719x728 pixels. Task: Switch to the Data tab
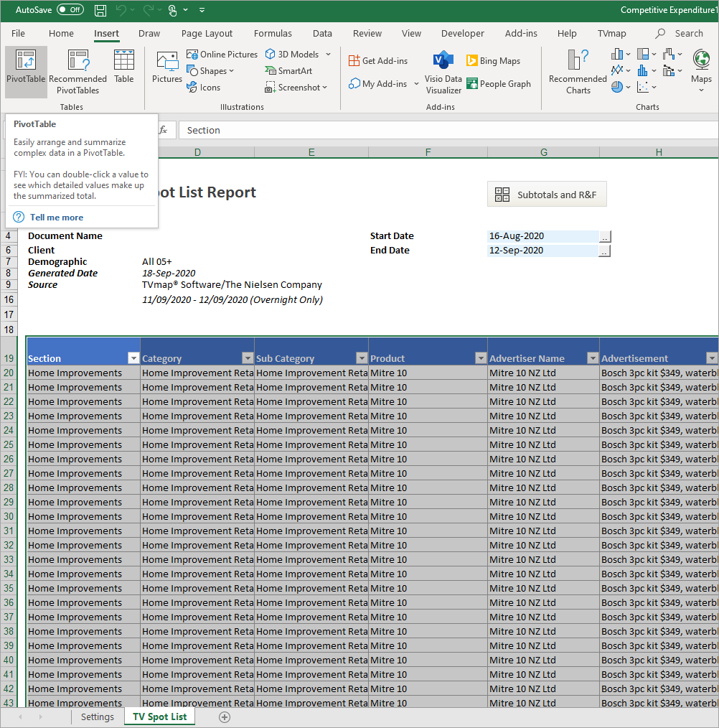pyautogui.click(x=322, y=34)
